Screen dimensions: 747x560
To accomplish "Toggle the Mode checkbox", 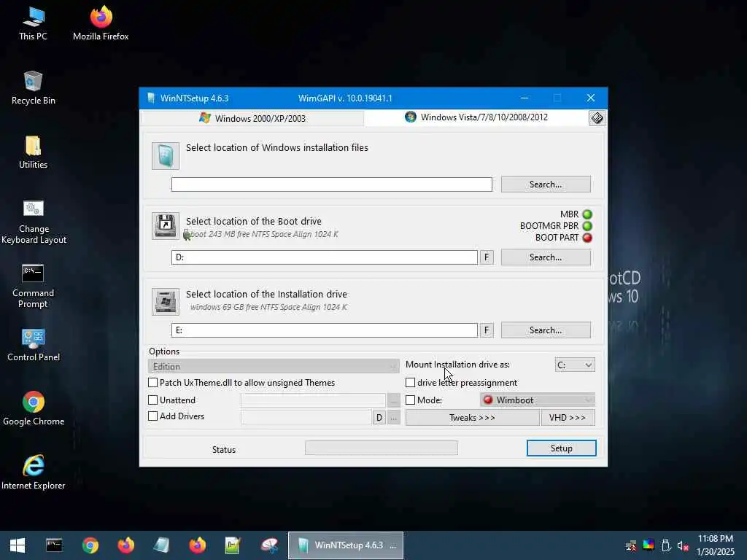I will click(x=410, y=400).
